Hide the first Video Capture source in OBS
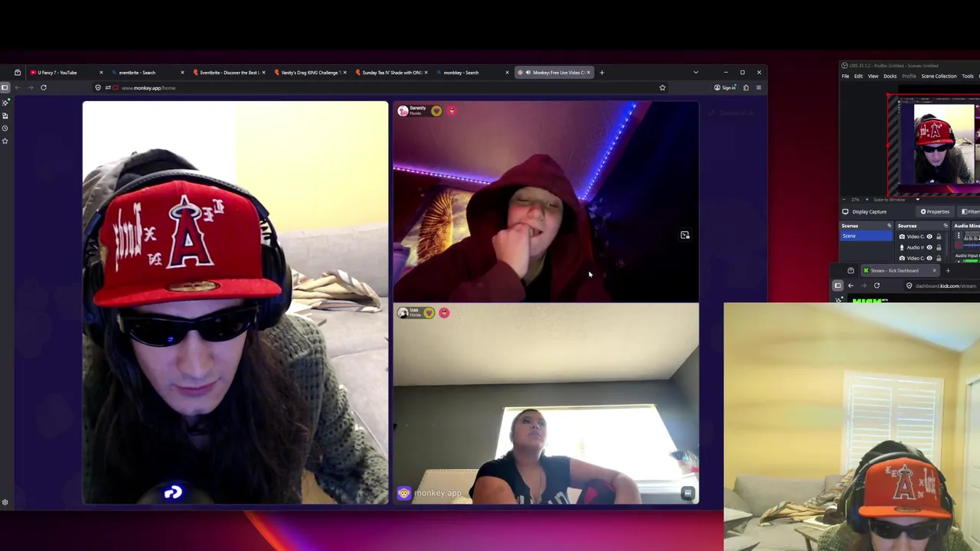This screenshot has height=551, width=980. click(929, 236)
